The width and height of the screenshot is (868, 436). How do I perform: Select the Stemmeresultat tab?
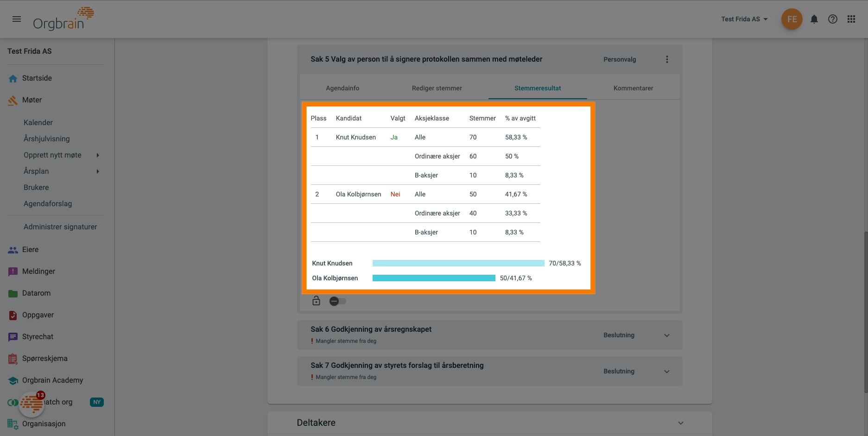(x=538, y=88)
